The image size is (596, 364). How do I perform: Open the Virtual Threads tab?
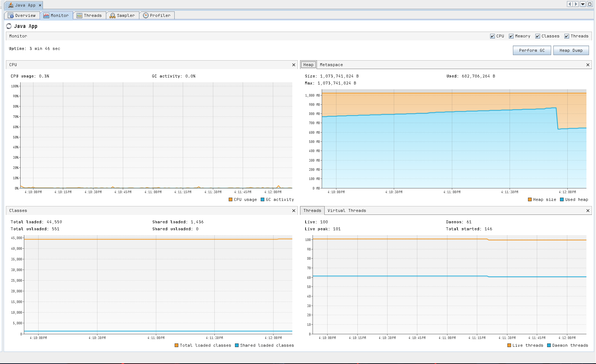coord(346,210)
